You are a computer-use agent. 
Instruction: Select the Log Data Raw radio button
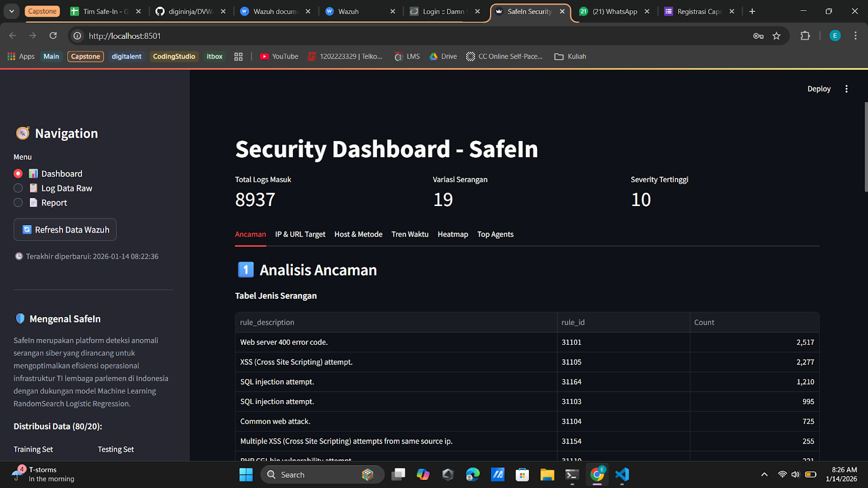(x=18, y=188)
